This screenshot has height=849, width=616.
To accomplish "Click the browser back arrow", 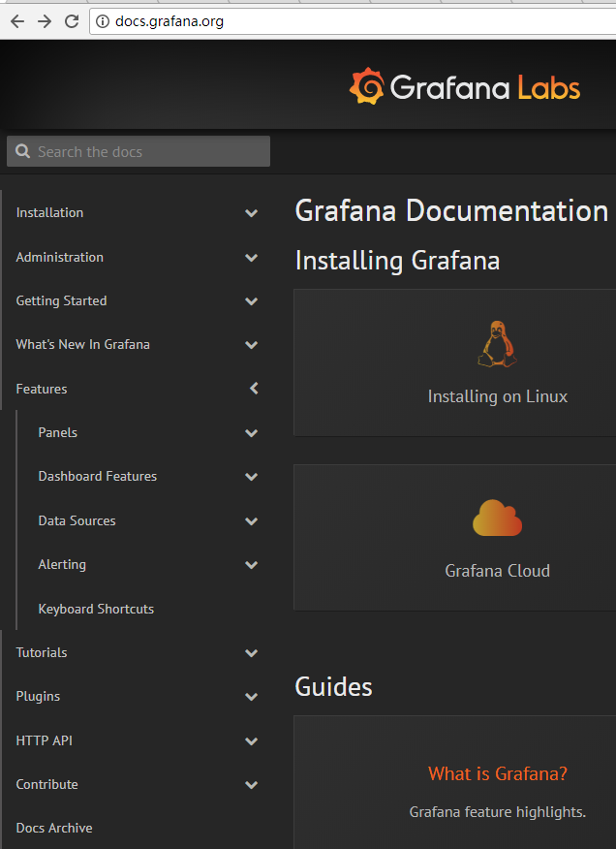I will pos(16,21).
